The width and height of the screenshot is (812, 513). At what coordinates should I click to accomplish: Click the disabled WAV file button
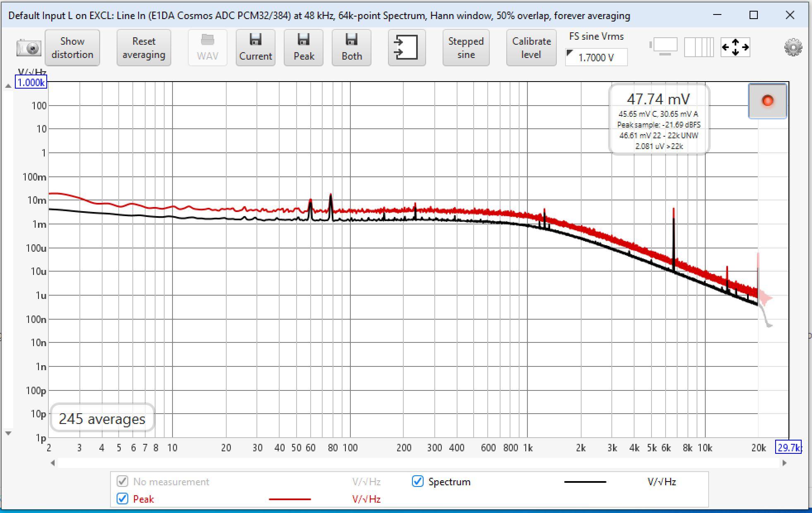[208, 48]
